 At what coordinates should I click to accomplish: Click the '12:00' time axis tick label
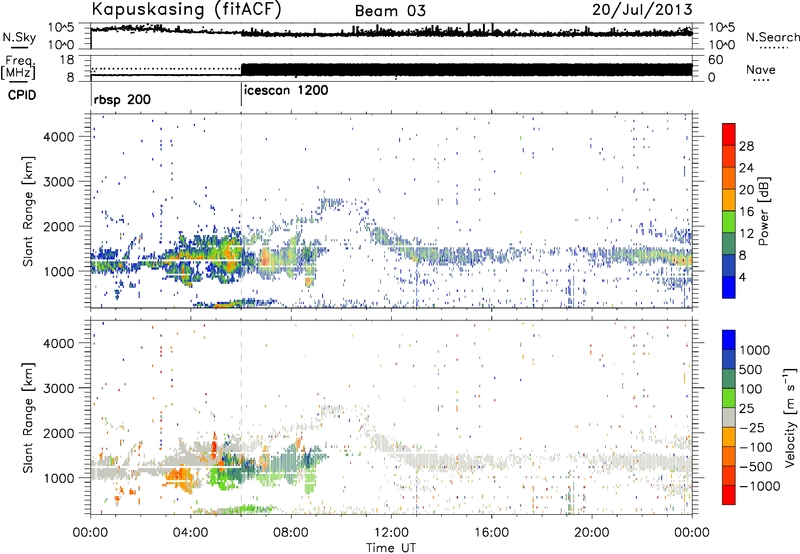click(391, 533)
